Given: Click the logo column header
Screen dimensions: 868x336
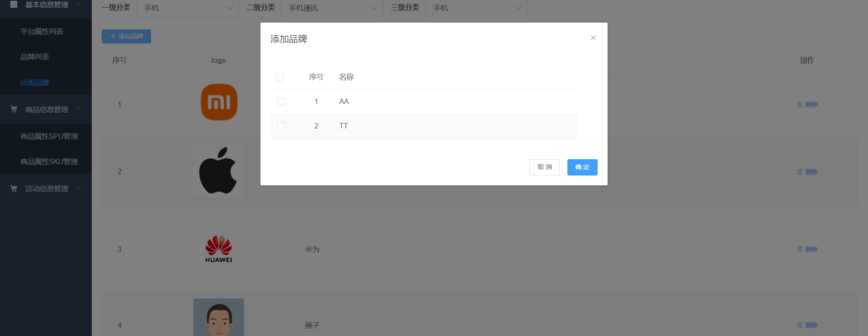Looking at the screenshot, I should (x=219, y=60).
